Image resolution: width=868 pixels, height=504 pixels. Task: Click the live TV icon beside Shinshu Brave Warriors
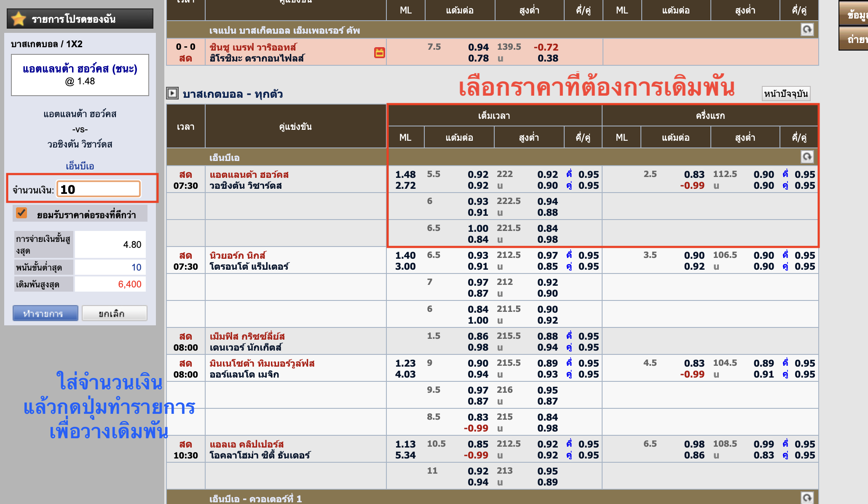coord(379,53)
